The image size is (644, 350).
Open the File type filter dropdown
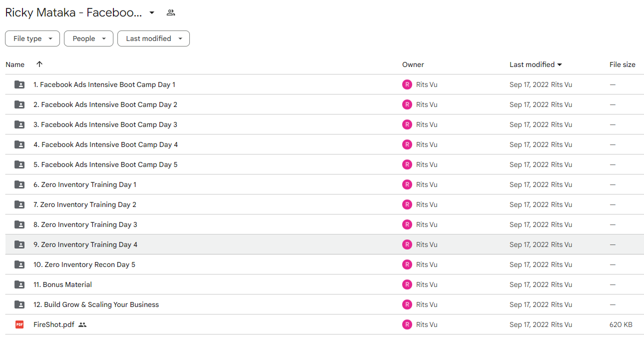coord(32,38)
